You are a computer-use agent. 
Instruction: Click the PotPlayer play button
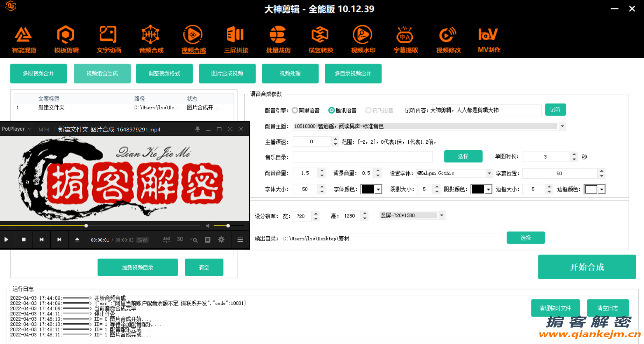point(6,239)
